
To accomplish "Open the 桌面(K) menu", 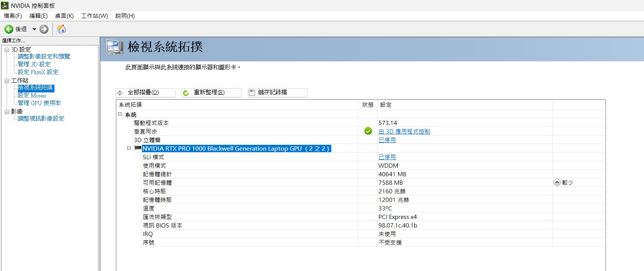I will [x=64, y=16].
